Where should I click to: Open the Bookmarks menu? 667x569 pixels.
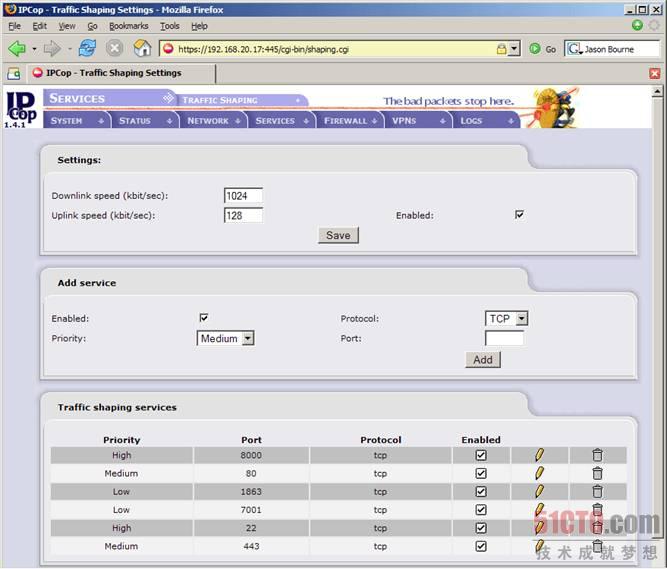point(128,26)
